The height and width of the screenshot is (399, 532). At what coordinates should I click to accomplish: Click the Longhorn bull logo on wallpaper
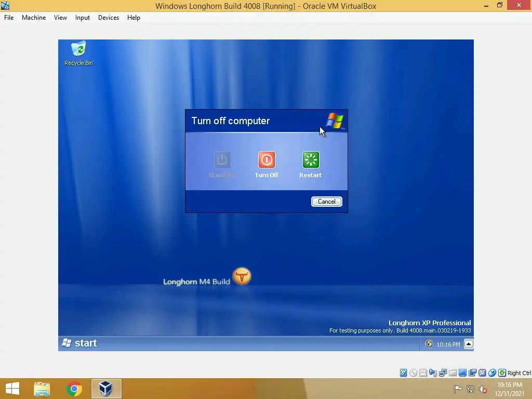click(242, 276)
